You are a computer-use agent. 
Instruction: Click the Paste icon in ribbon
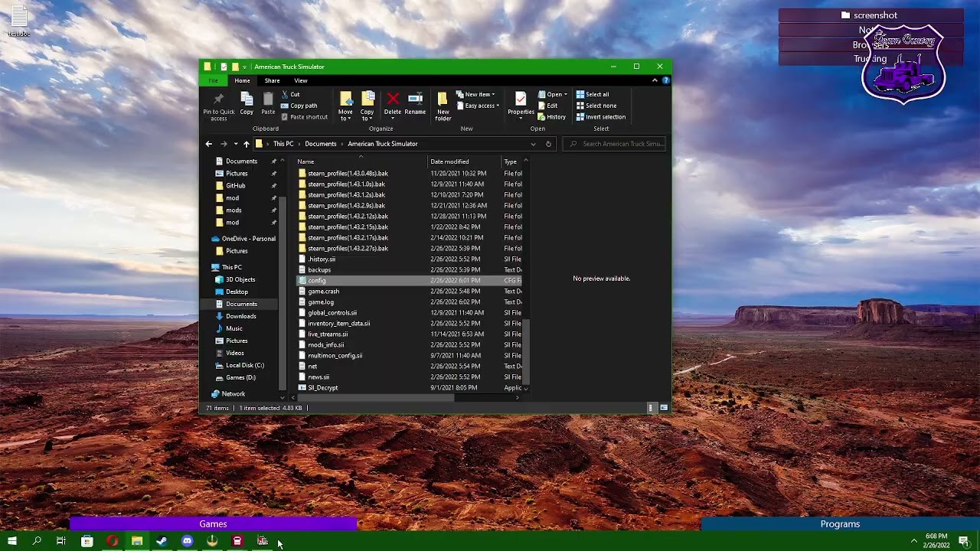coord(268,104)
